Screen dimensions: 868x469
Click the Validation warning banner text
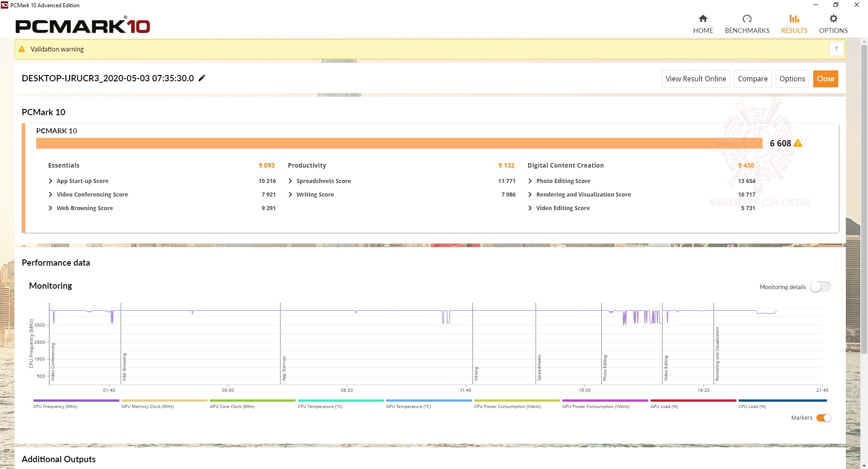click(57, 49)
